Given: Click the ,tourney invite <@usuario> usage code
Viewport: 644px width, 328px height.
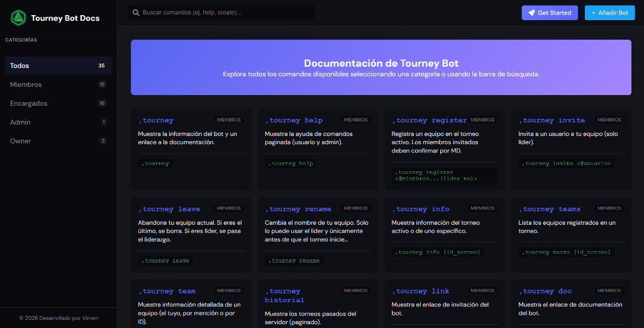Looking at the screenshot, I should click(x=567, y=164).
